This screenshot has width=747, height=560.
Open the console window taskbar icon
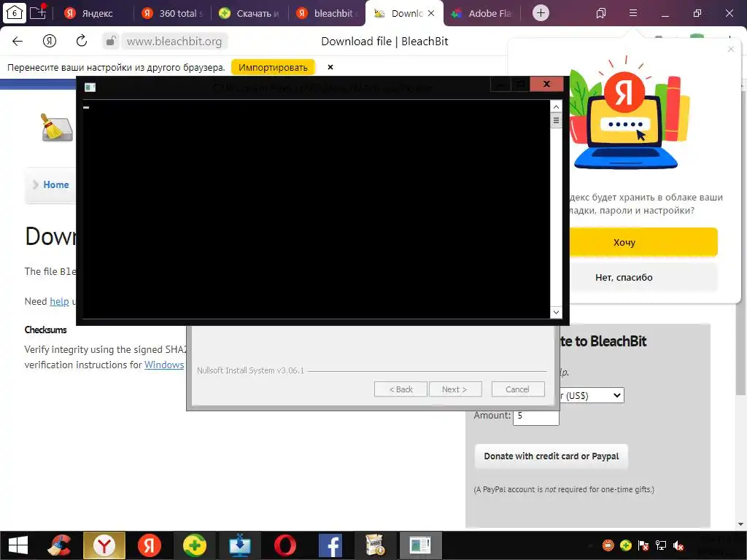420,545
